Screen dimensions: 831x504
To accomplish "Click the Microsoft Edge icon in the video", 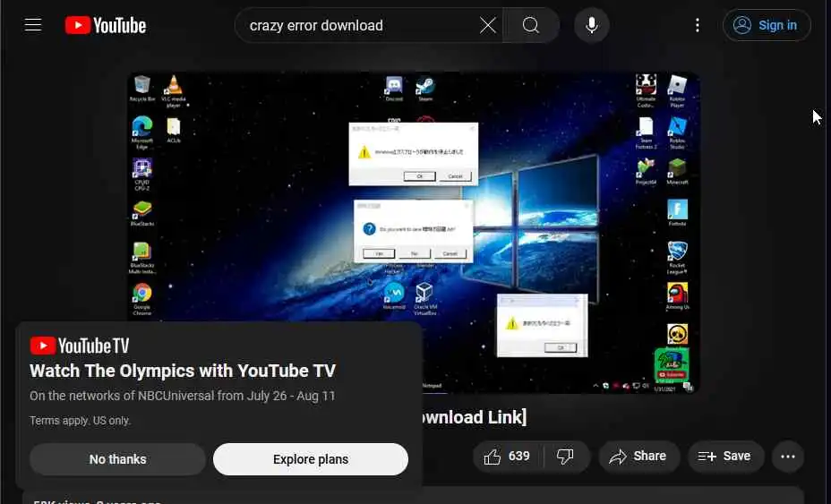I will point(142,132).
